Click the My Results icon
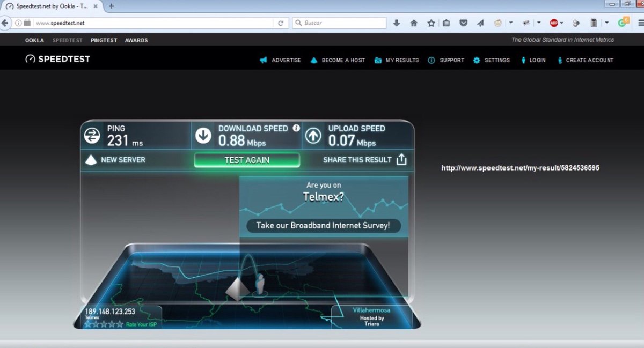This screenshot has height=348, width=644. pos(378,60)
